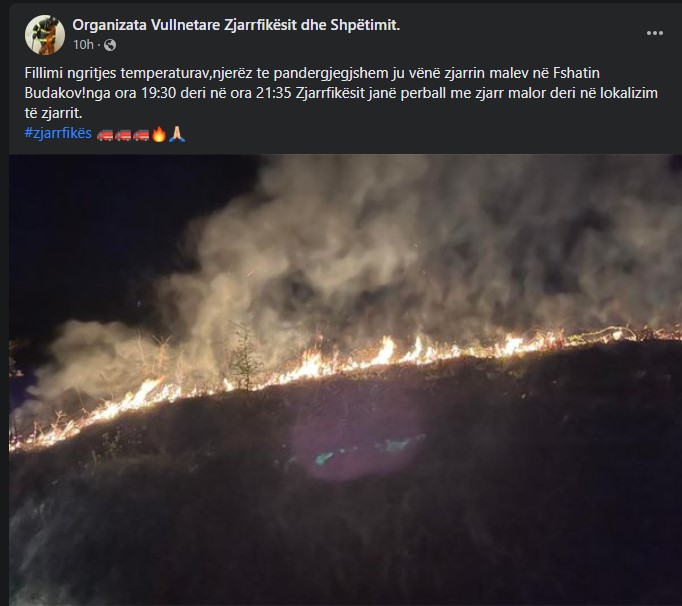Click the first fire truck emoji

(105, 134)
